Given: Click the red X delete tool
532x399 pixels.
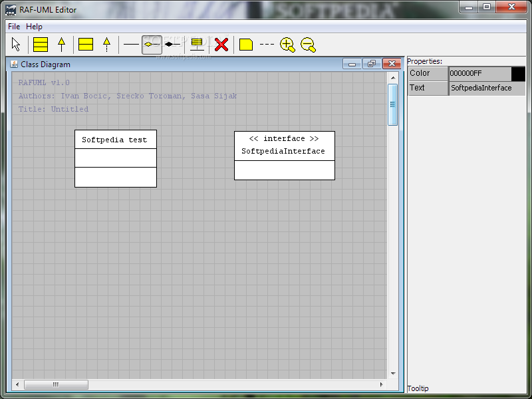Looking at the screenshot, I should pos(221,45).
